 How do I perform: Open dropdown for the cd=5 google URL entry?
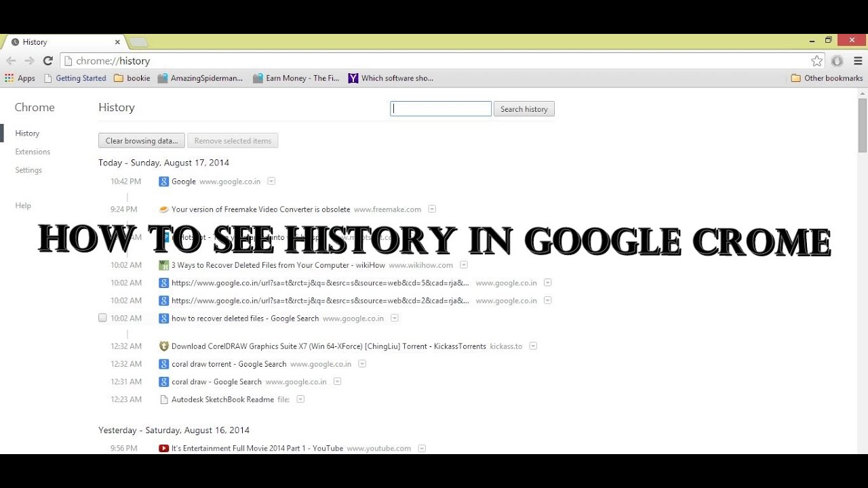(x=547, y=283)
